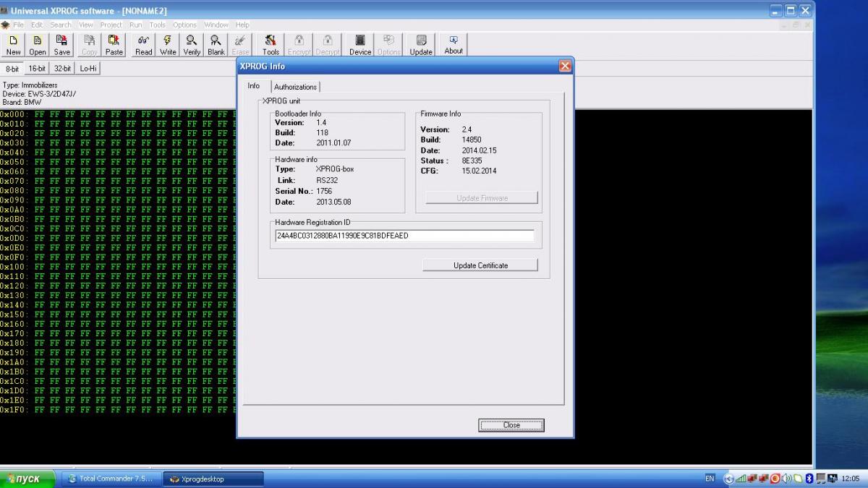
Task: Open the Options menu in menu bar
Action: point(184,25)
